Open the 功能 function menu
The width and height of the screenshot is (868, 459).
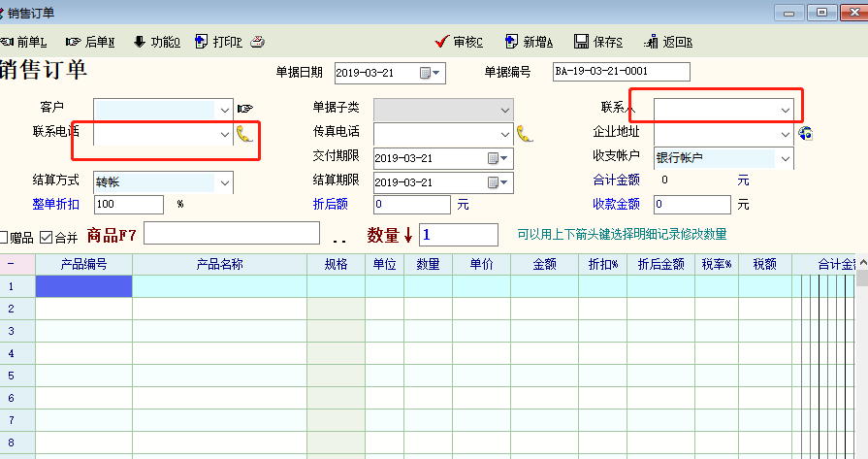pyautogui.click(x=156, y=42)
